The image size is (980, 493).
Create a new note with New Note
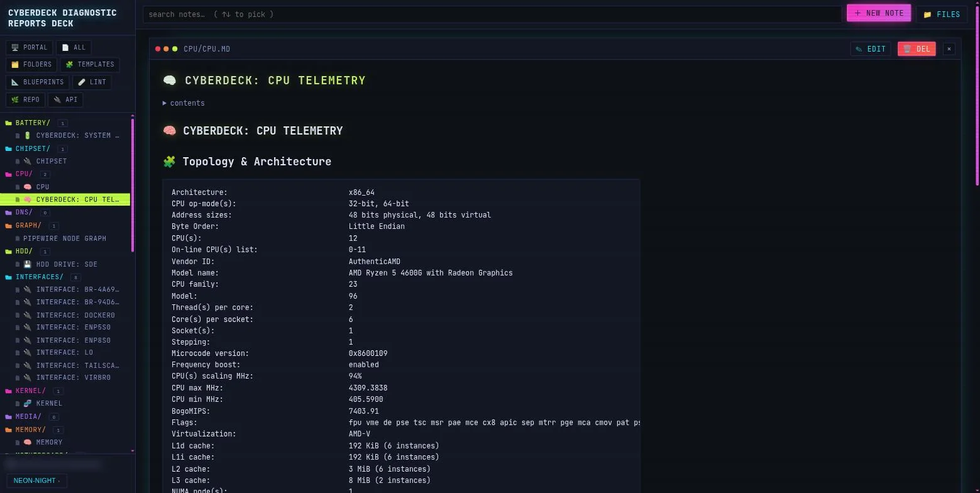[x=879, y=13]
